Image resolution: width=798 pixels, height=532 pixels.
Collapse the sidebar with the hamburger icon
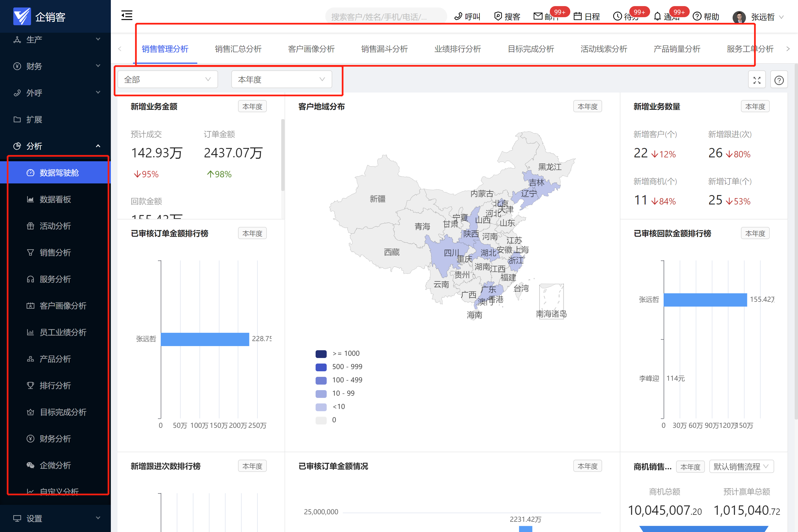tap(127, 15)
